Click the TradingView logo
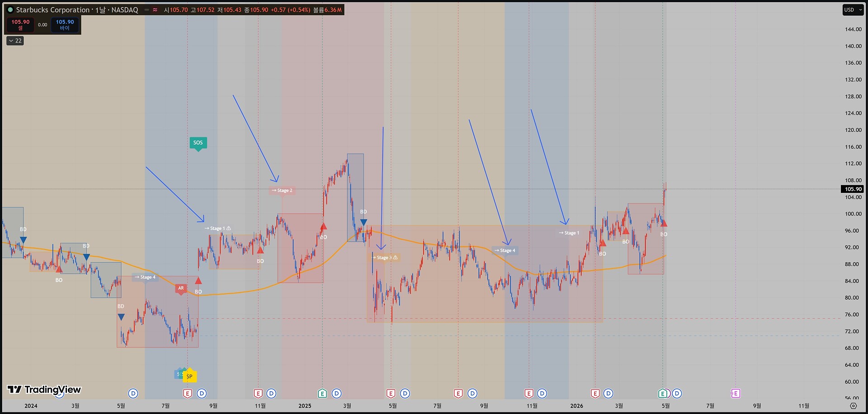The width and height of the screenshot is (868, 414). tap(44, 389)
